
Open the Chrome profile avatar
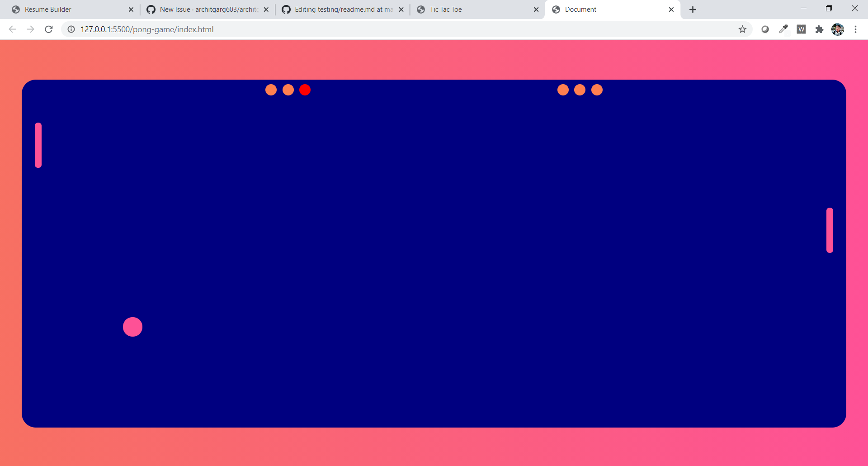pyautogui.click(x=838, y=29)
